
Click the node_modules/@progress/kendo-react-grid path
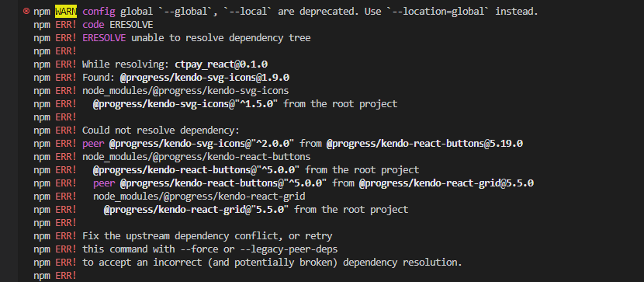point(199,196)
